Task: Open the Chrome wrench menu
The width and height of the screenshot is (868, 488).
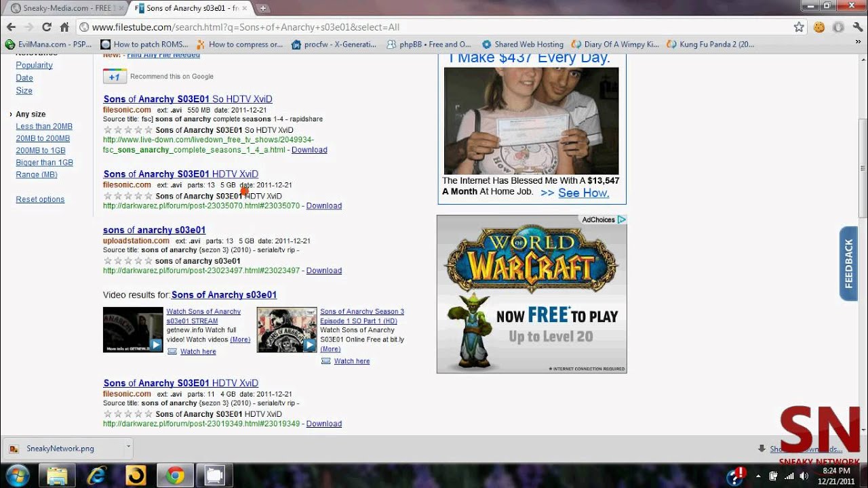Action: 856,27
